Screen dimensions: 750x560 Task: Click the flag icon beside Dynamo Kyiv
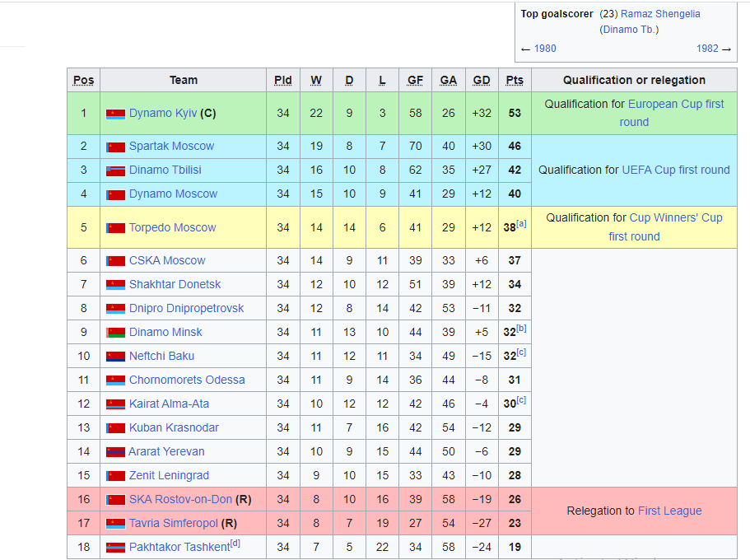pyautogui.click(x=115, y=114)
